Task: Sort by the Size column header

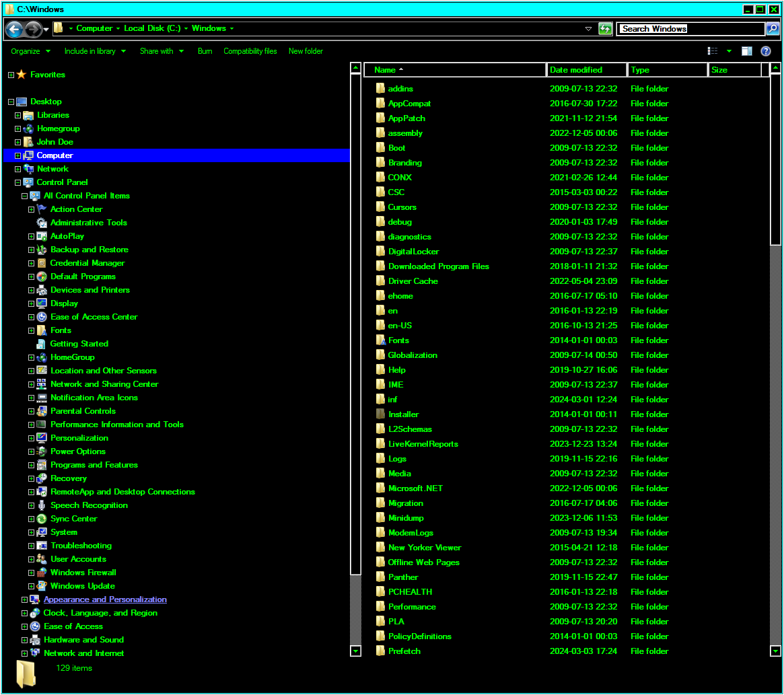Action: click(x=735, y=70)
